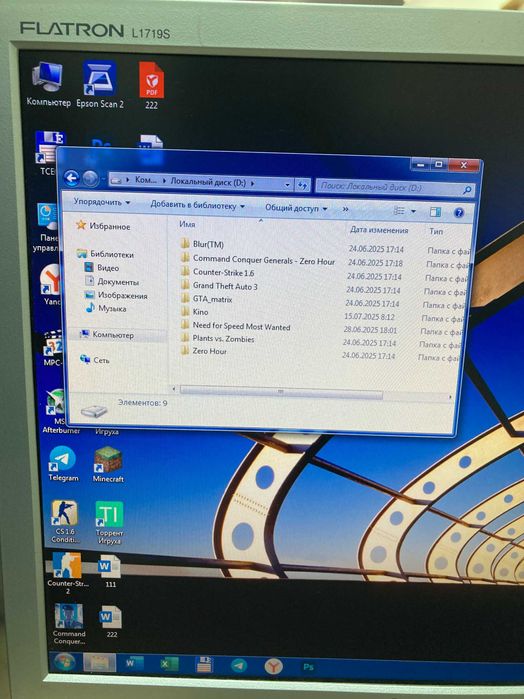
Task: Select Компьютер in navigation pane
Action: point(107,334)
